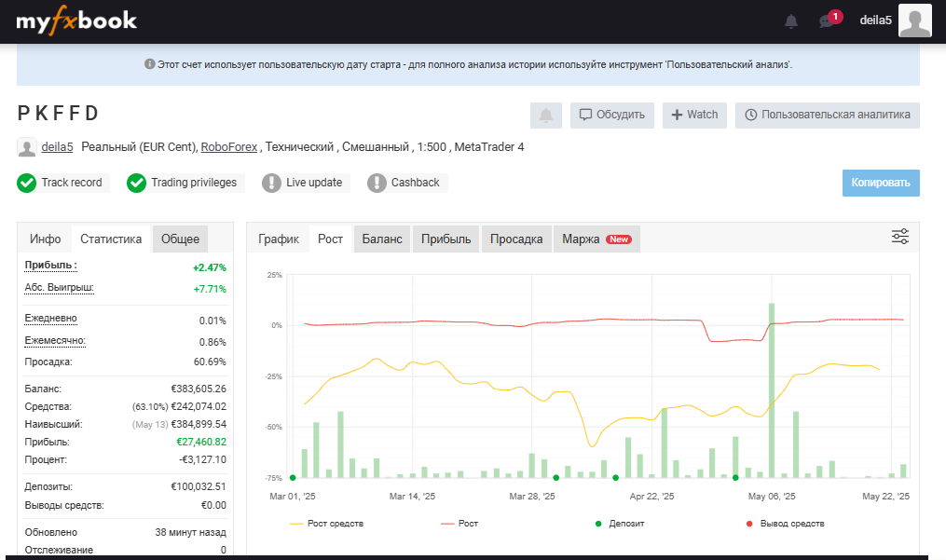Click the Отслеживание label
Viewport: 946px width, 560px height.
click(59, 550)
